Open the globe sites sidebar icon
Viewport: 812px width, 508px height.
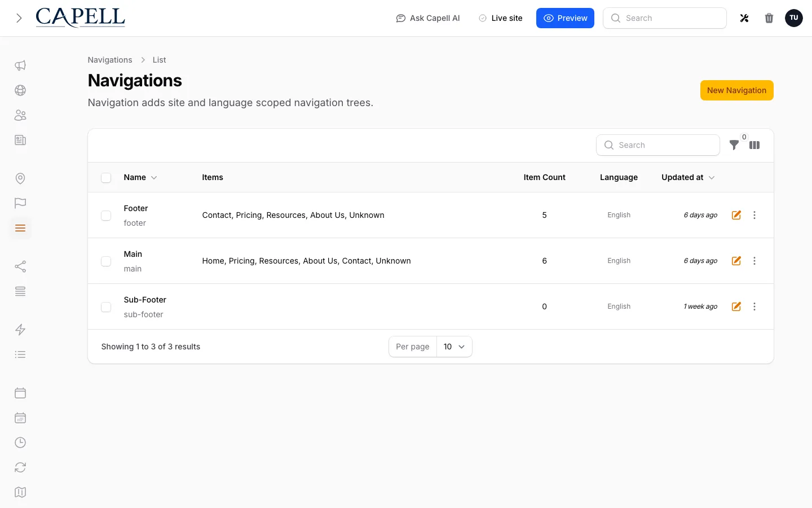click(20, 90)
